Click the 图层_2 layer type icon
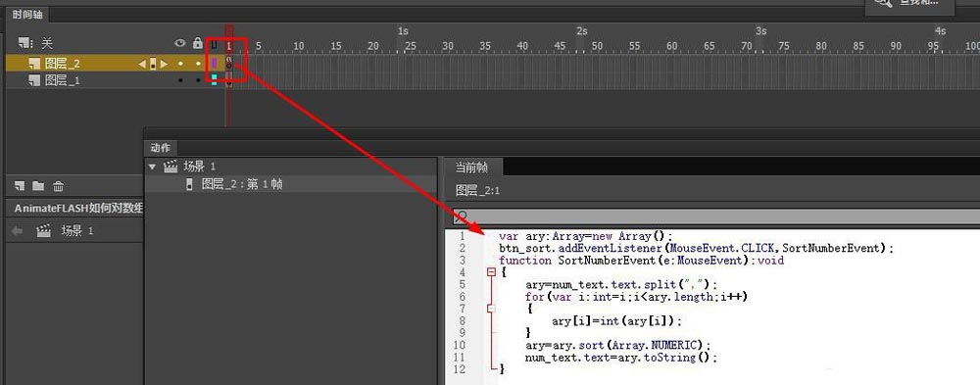 pyautogui.click(x=35, y=63)
